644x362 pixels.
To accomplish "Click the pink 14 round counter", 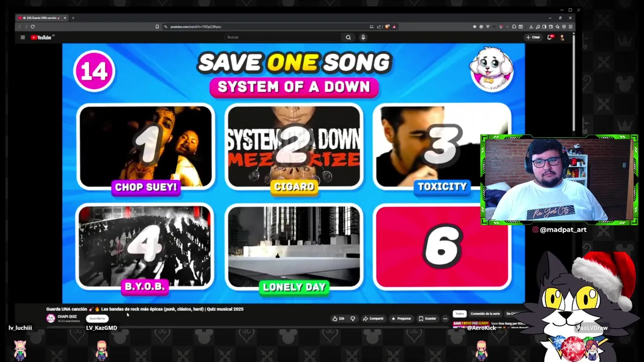I will [x=94, y=71].
